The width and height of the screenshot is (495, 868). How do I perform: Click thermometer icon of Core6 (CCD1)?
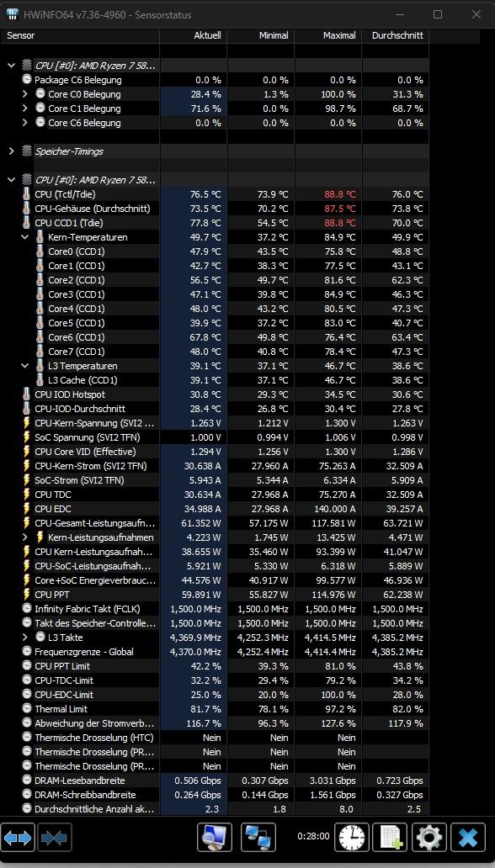click(40, 337)
